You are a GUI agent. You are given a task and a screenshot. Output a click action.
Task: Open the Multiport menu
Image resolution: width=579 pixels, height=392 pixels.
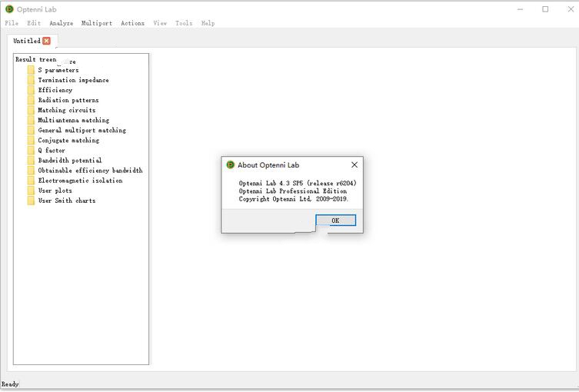coord(96,23)
